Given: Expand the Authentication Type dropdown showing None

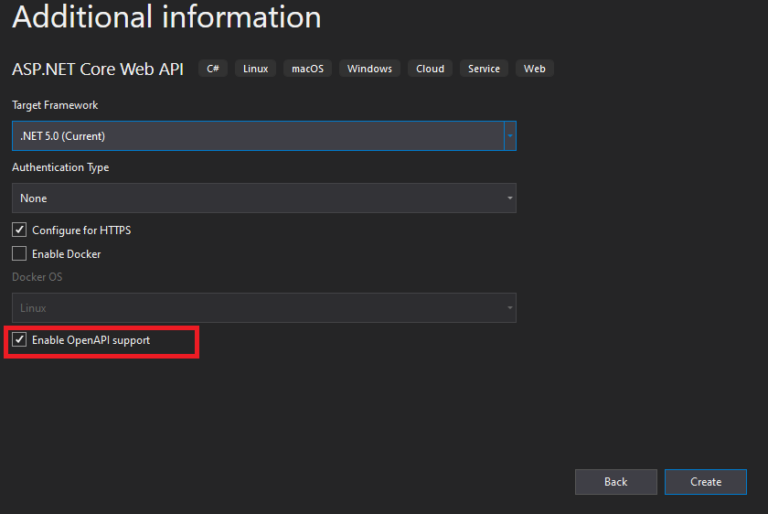Looking at the screenshot, I should click(x=264, y=198).
